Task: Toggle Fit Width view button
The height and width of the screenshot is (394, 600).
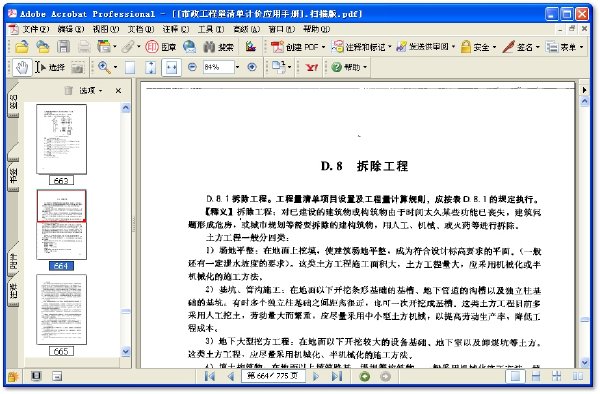Action: pyautogui.click(x=171, y=68)
